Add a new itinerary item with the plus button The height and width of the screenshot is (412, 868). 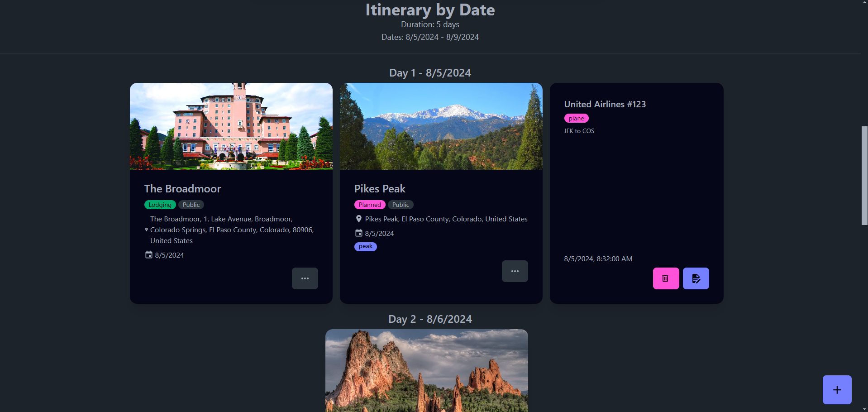(x=836, y=389)
